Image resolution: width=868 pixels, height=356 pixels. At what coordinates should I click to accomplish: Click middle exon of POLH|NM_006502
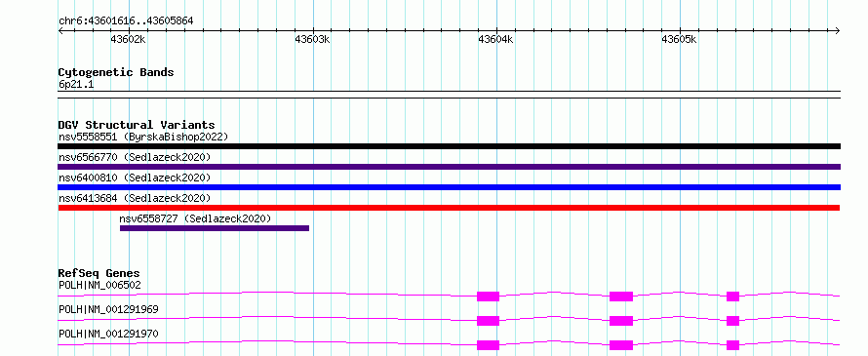coord(621,297)
